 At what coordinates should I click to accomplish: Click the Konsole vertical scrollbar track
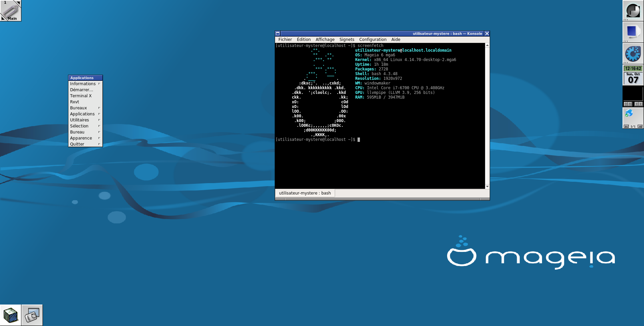(x=487, y=116)
